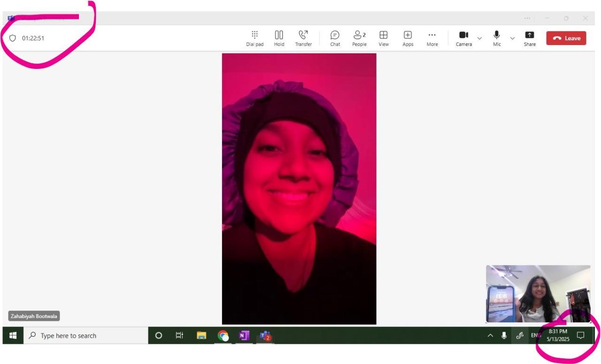Toggle the Camera off
Image resolution: width=601 pixels, height=364 pixels.
coord(463,38)
